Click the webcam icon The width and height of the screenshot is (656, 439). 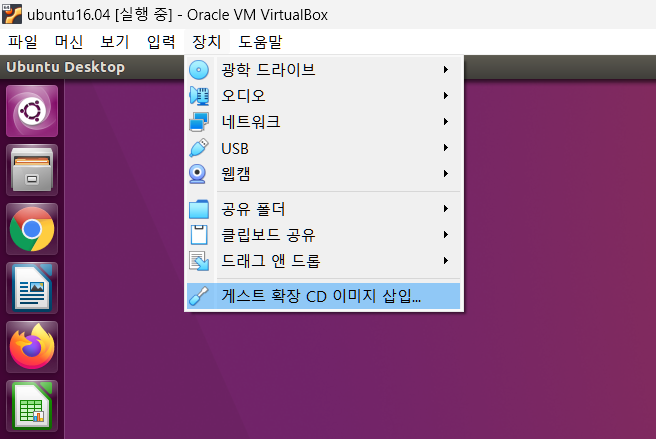pyautogui.click(x=197, y=174)
